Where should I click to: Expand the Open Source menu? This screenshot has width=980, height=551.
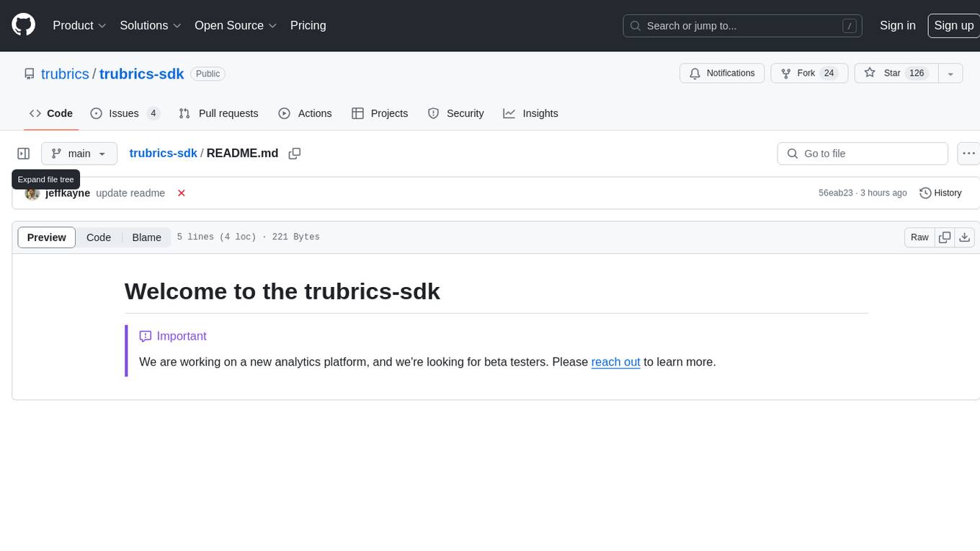pos(236,25)
